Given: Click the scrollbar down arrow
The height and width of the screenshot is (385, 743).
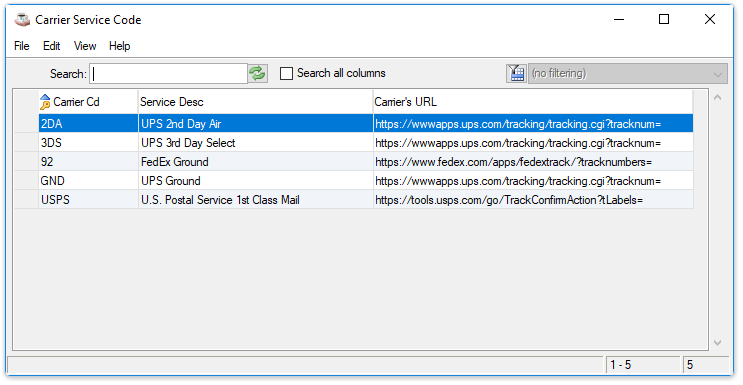Looking at the screenshot, I should pos(717,342).
